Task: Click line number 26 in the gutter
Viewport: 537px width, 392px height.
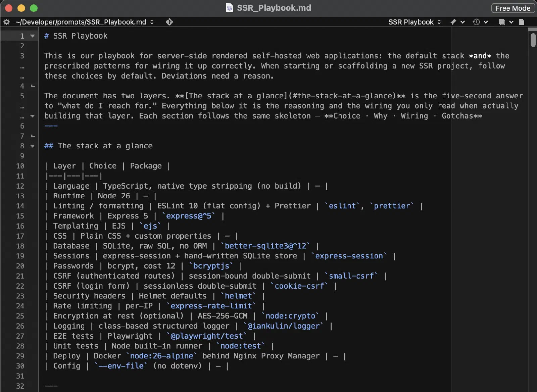Action: pos(20,326)
